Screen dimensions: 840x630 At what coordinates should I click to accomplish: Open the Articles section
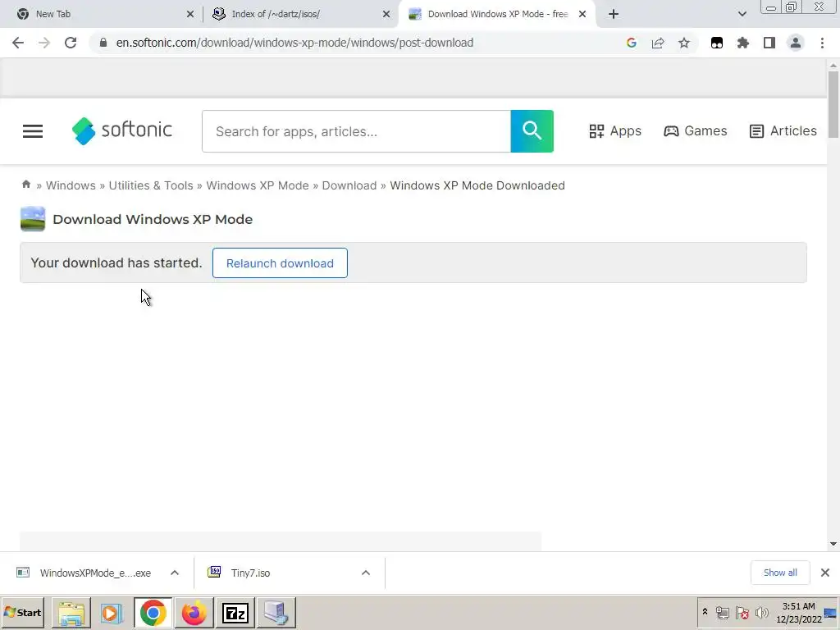783,131
